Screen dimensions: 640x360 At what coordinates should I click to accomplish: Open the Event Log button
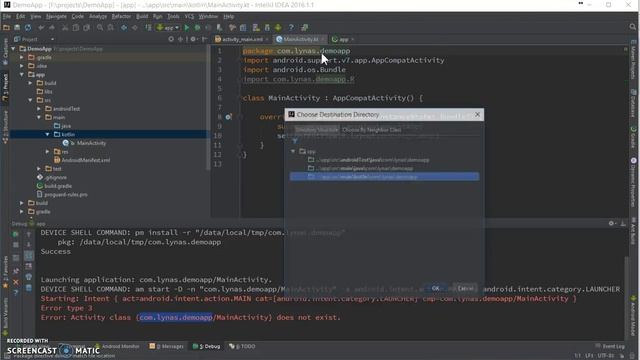point(610,347)
